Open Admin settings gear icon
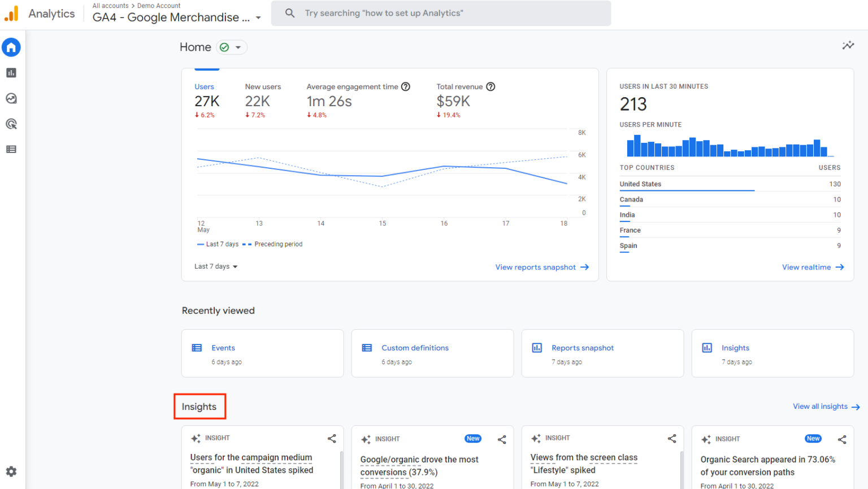 point(11,471)
